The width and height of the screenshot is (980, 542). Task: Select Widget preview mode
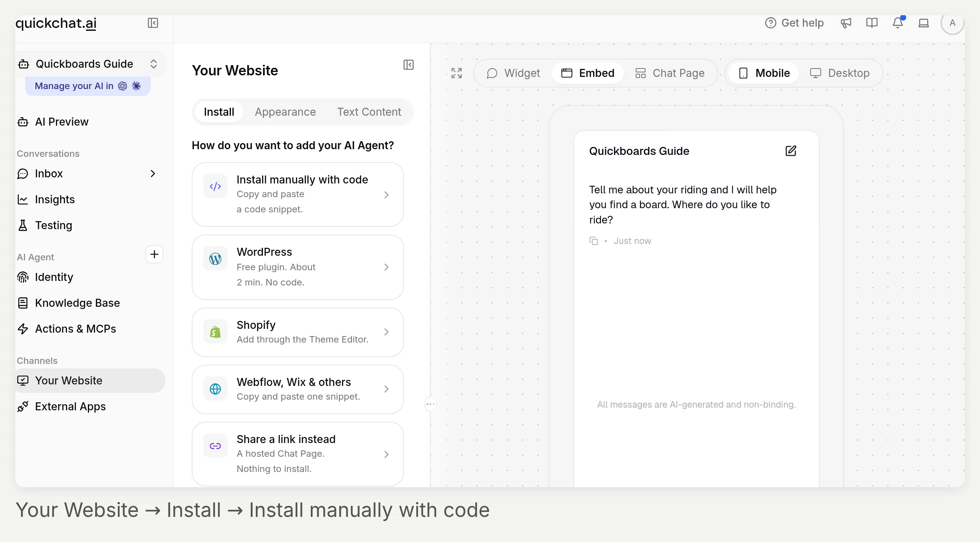[513, 73]
